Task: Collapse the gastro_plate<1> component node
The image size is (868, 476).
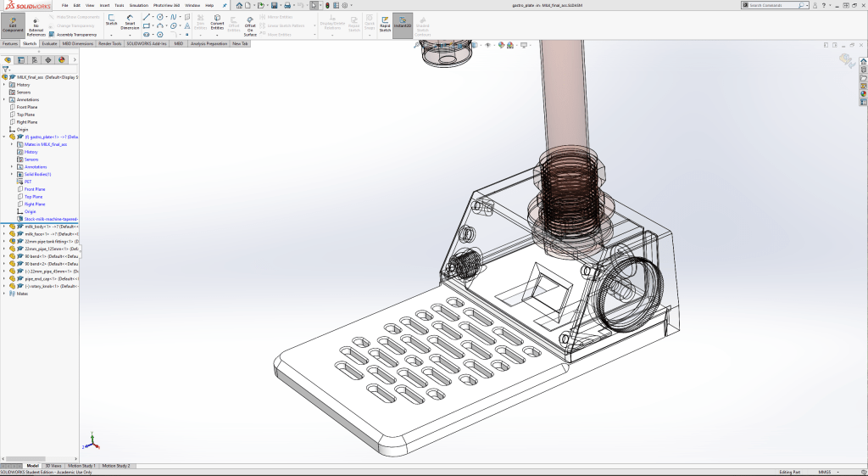Action: (4, 137)
